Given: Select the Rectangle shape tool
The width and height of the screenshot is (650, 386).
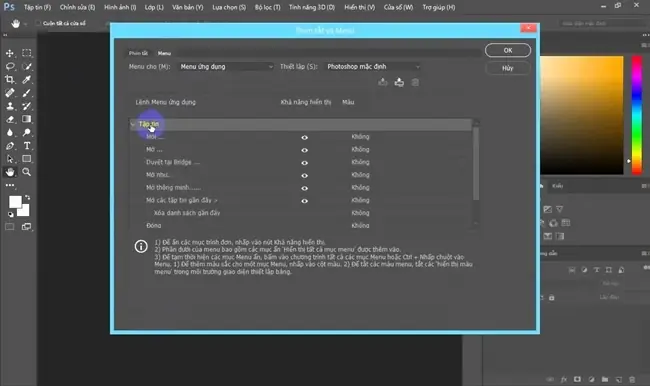Looking at the screenshot, I should [27, 159].
